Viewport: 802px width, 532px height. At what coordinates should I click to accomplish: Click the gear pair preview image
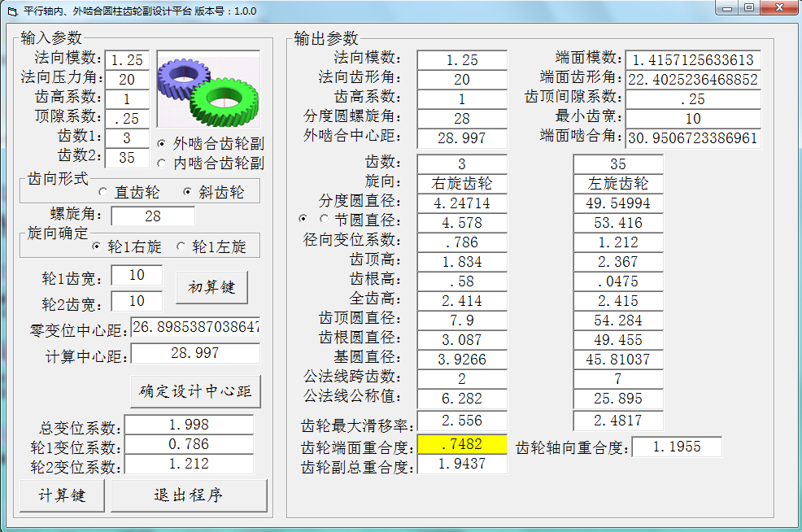tap(208, 89)
